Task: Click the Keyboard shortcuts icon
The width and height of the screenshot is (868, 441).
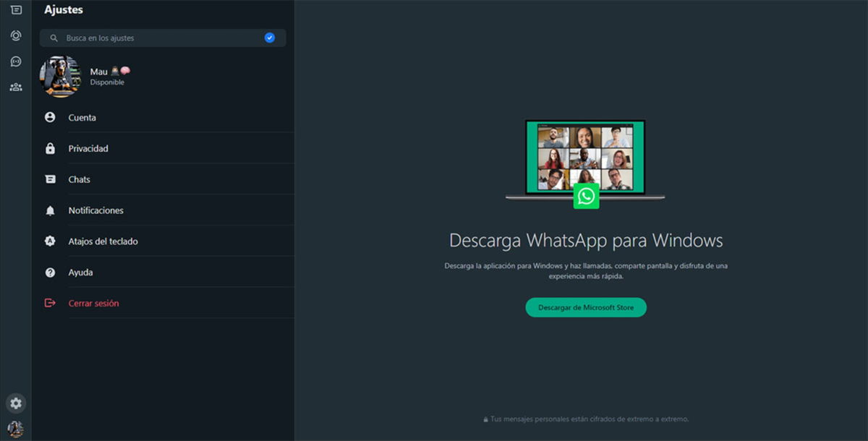Action: click(50, 241)
